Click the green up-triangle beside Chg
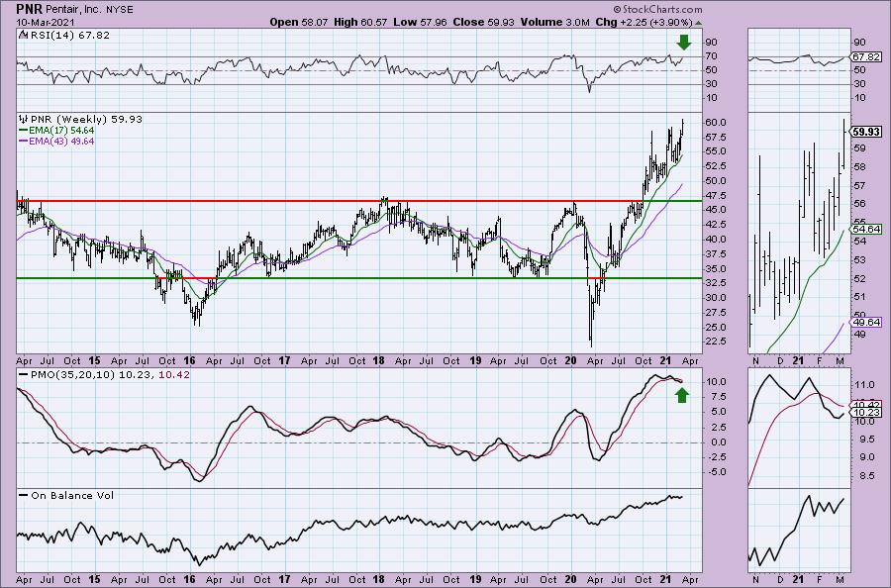 point(698,23)
